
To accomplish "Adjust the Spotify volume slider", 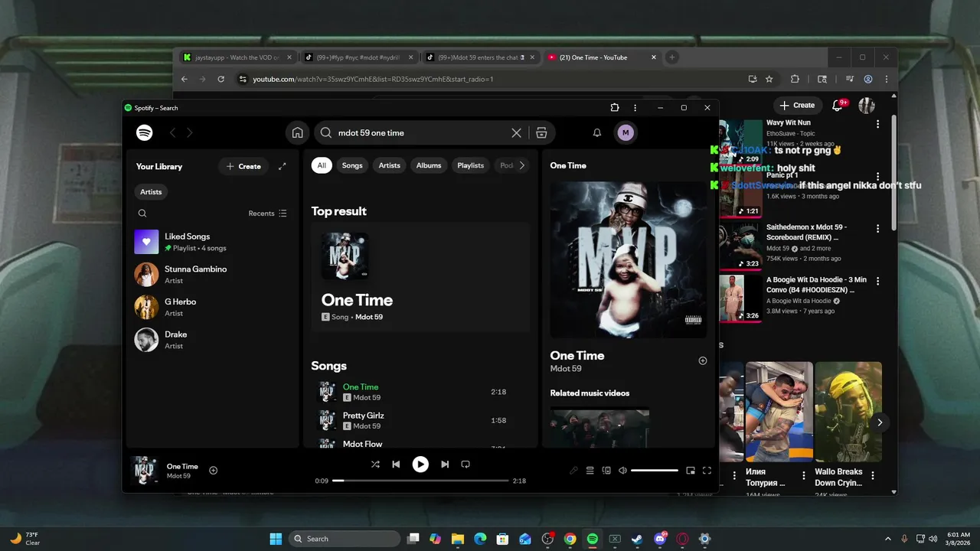I will pos(655,471).
